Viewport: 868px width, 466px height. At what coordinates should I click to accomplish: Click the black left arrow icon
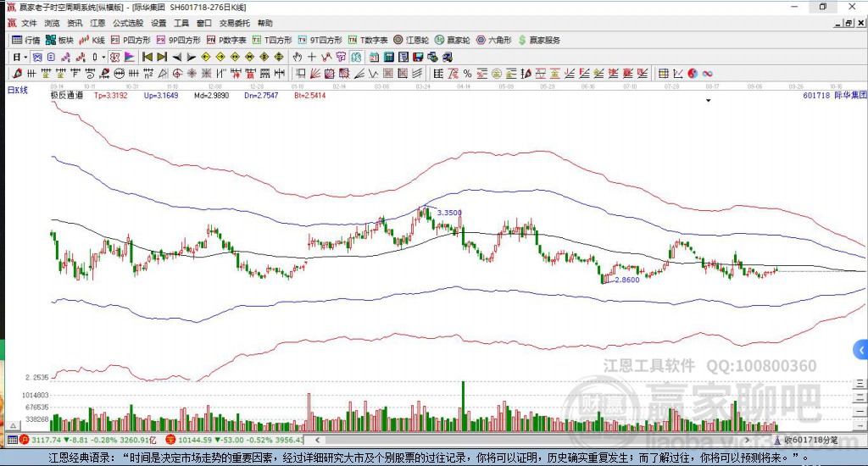176,57
